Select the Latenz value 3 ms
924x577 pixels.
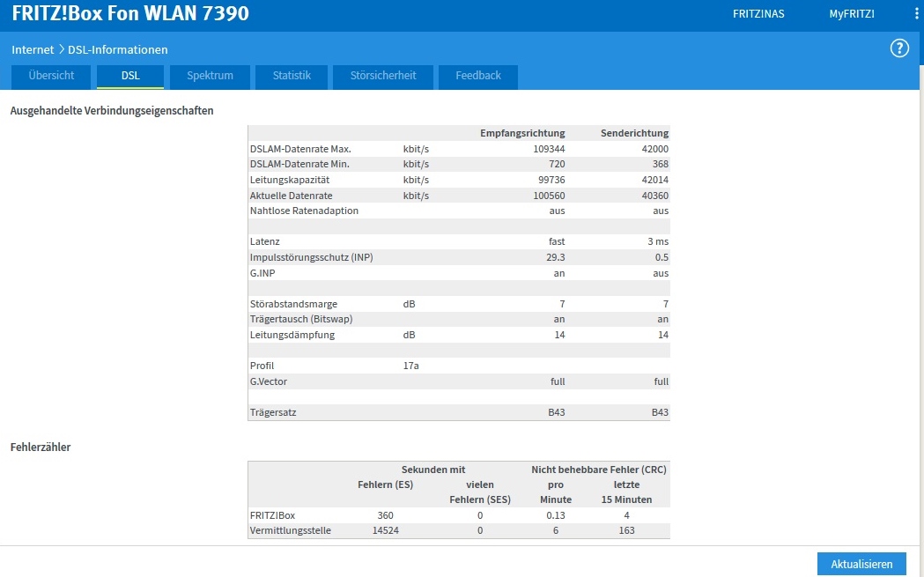658,241
